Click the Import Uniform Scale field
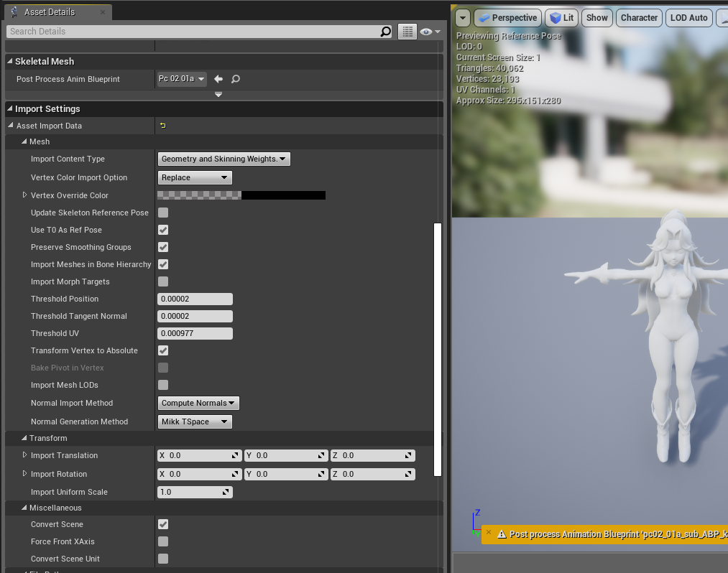The height and width of the screenshot is (573, 728). 195,492
